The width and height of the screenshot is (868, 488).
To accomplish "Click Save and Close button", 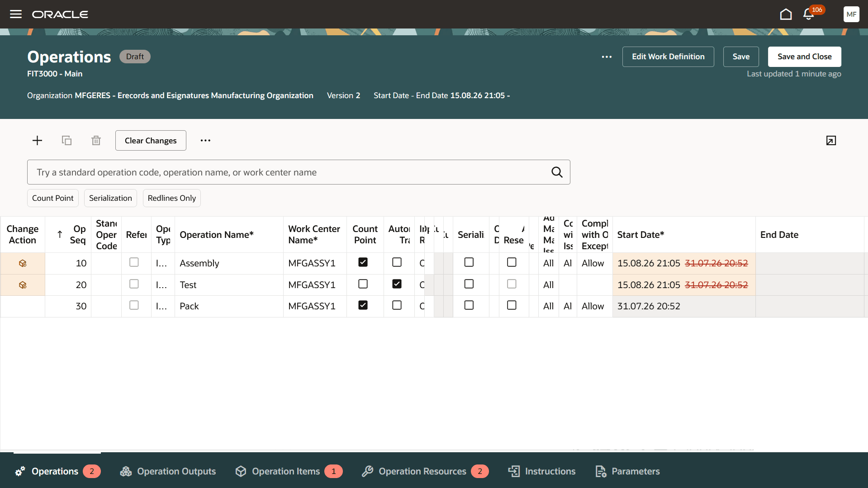I will (804, 57).
